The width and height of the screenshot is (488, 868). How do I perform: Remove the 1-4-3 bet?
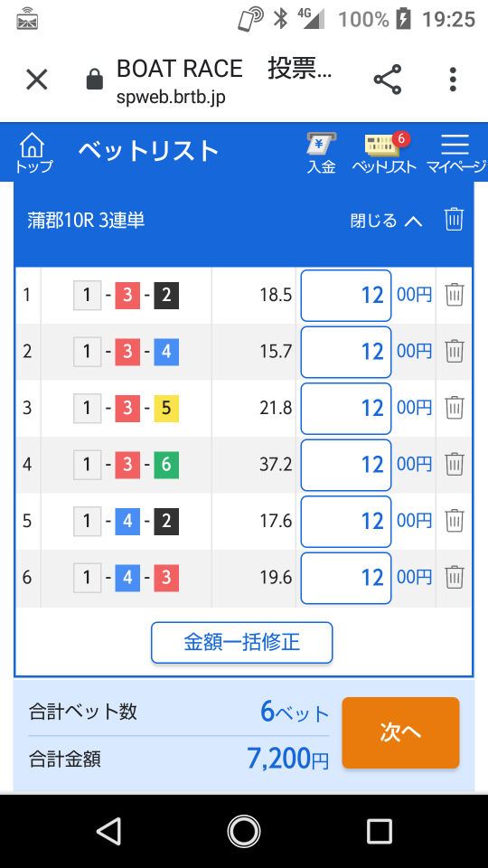coord(455,578)
